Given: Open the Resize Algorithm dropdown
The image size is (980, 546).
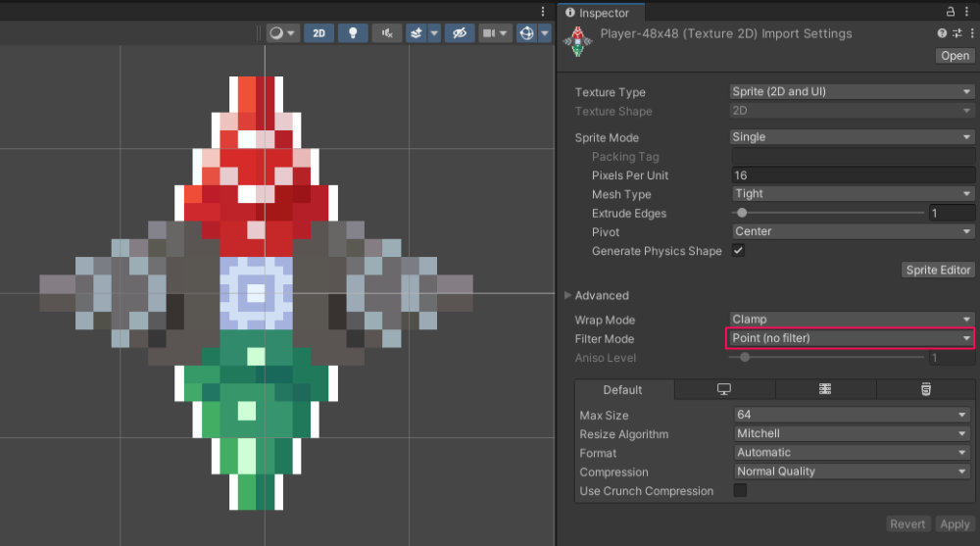Looking at the screenshot, I should point(853,433).
